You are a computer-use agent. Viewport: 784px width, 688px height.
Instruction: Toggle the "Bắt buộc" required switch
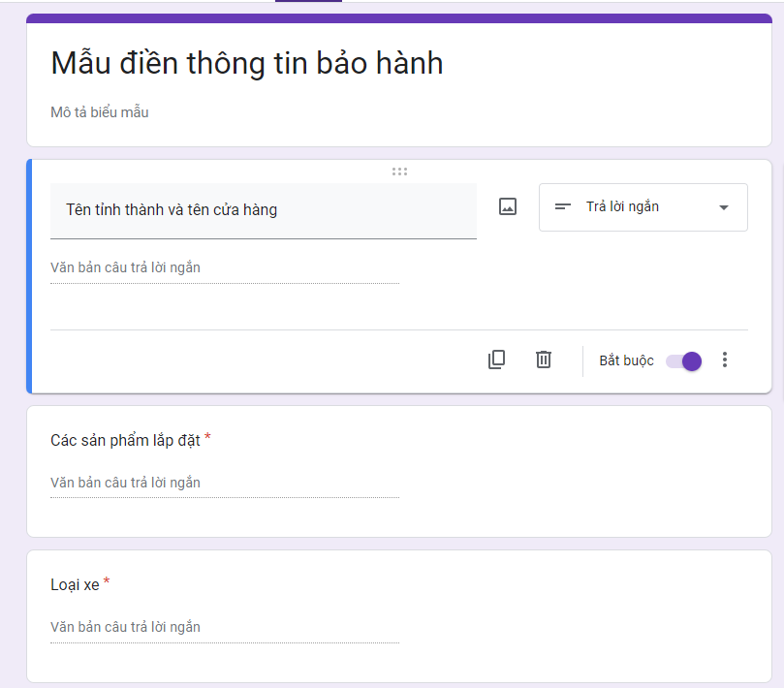pyautogui.click(x=684, y=360)
